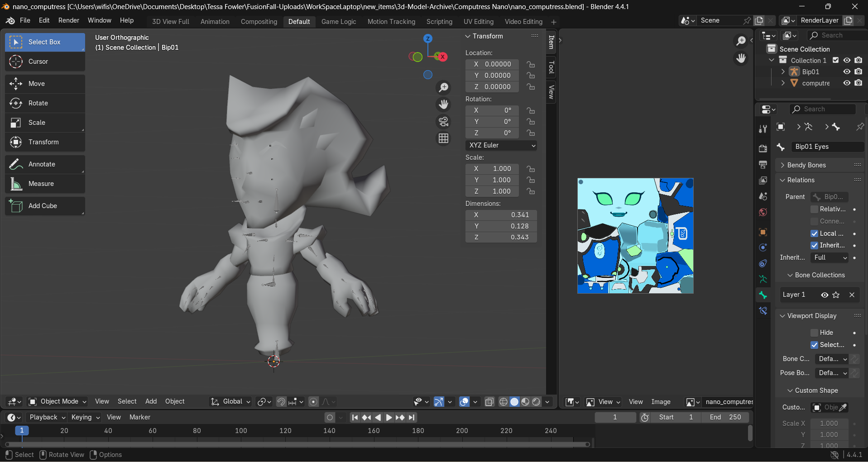Viewport: 868px width, 462px height.
Task: Switch to rendered viewport shading
Action: 536,402
